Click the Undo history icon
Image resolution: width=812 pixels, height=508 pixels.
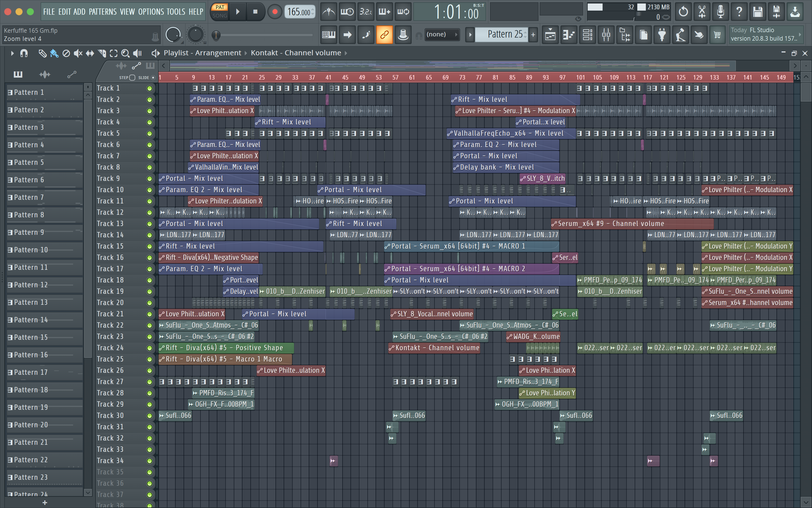click(x=683, y=12)
